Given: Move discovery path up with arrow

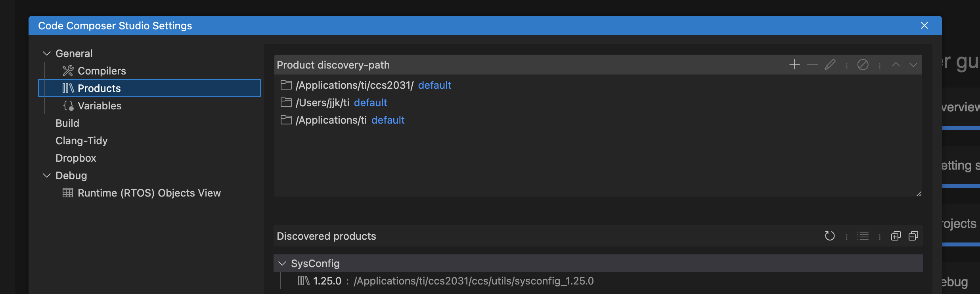Looking at the screenshot, I should tap(896, 65).
